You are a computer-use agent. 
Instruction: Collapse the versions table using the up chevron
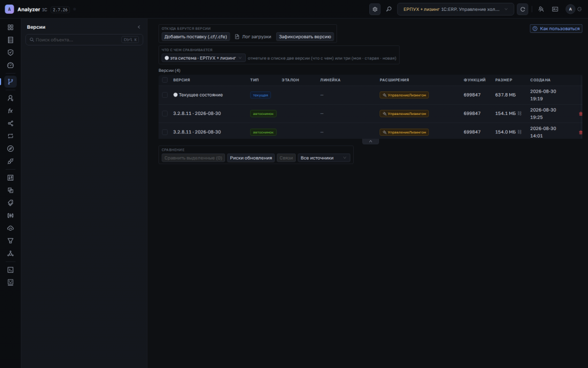(370, 141)
